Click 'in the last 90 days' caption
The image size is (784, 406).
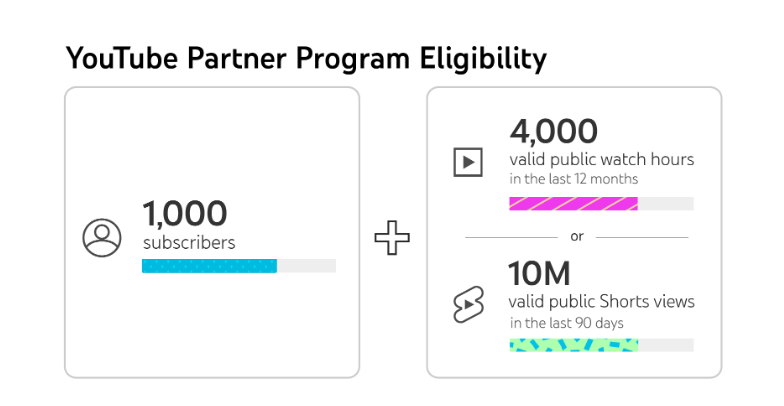566,323
